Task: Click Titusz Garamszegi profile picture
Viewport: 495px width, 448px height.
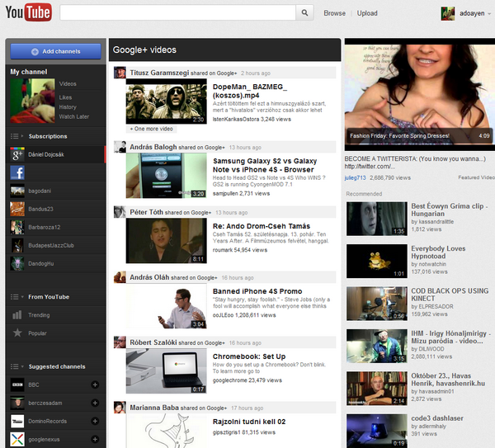Action: (x=120, y=73)
